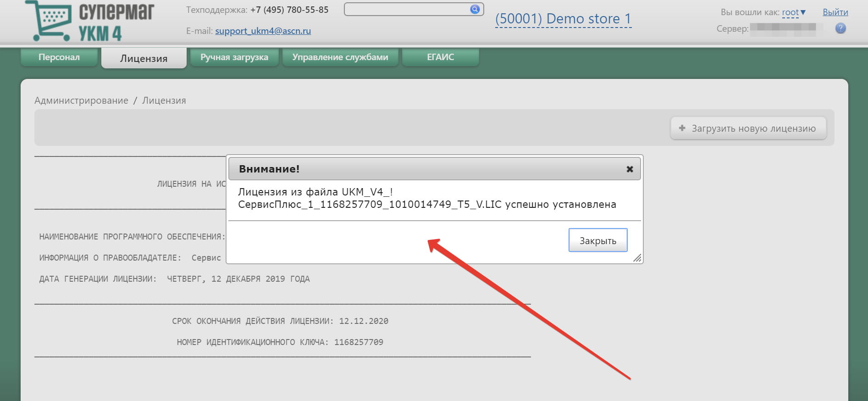Viewport: 868px width, 401px height.
Task: Click the Выйти logout link
Action: 835,12
